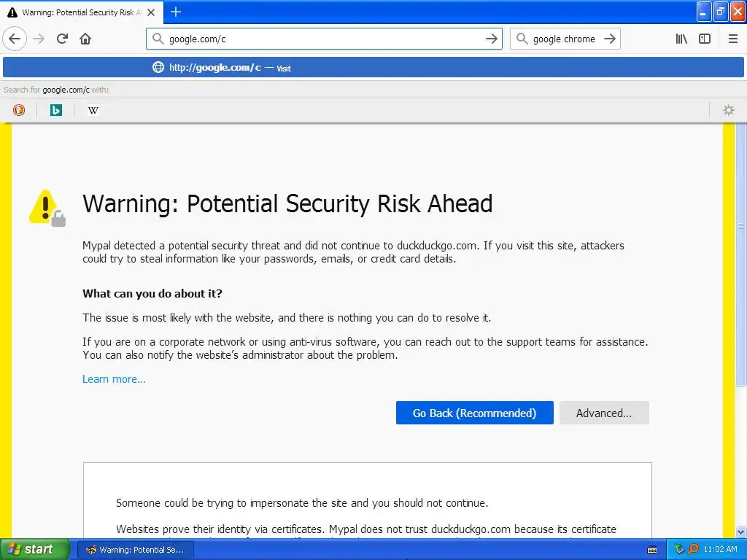Click the vertical page scrollbar thumb

pos(741,254)
